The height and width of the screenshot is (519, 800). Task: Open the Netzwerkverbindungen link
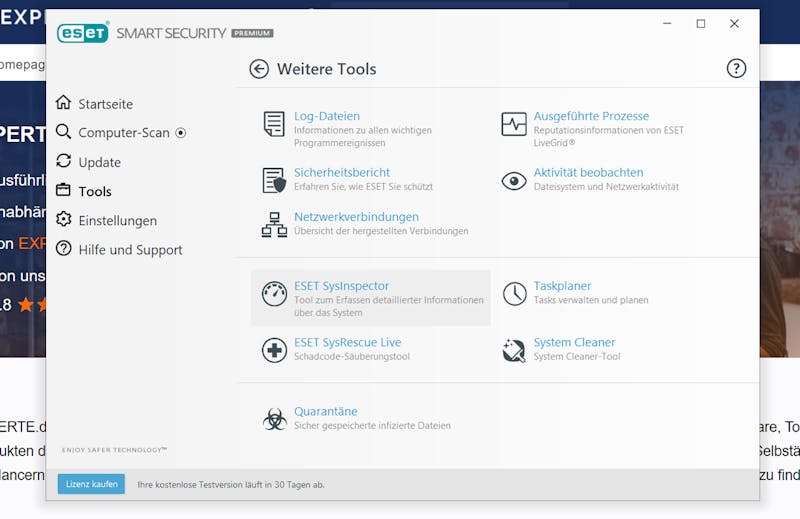tap(356, 217)
